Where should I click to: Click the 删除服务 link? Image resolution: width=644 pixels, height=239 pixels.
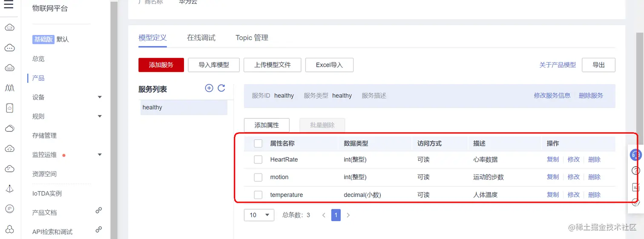591,95
